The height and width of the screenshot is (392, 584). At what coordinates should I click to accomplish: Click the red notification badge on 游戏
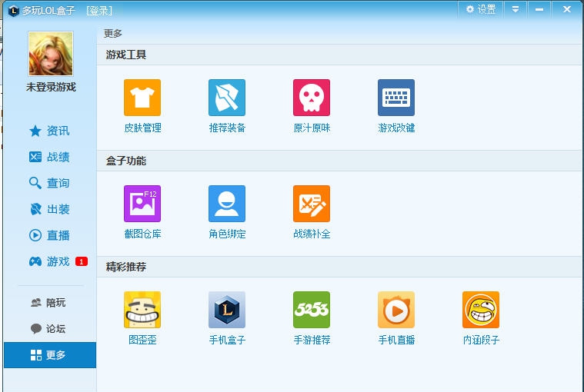(x=82, y=261)
